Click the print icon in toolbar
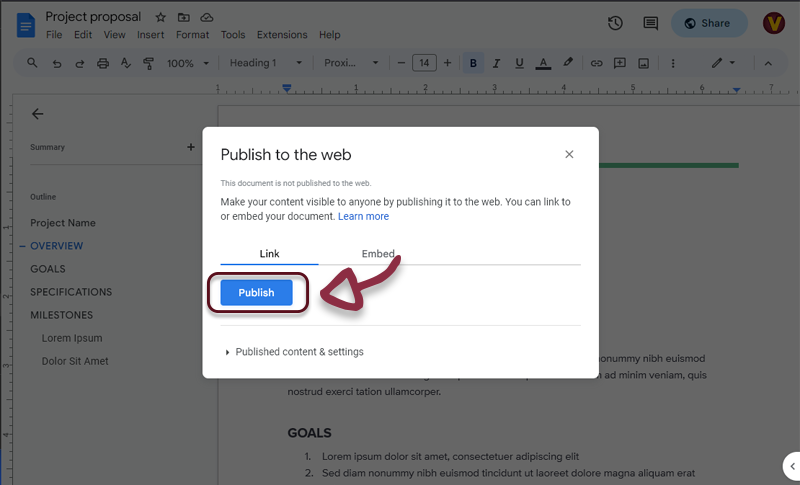The image size is (800, 485). (x=103, y=63)
